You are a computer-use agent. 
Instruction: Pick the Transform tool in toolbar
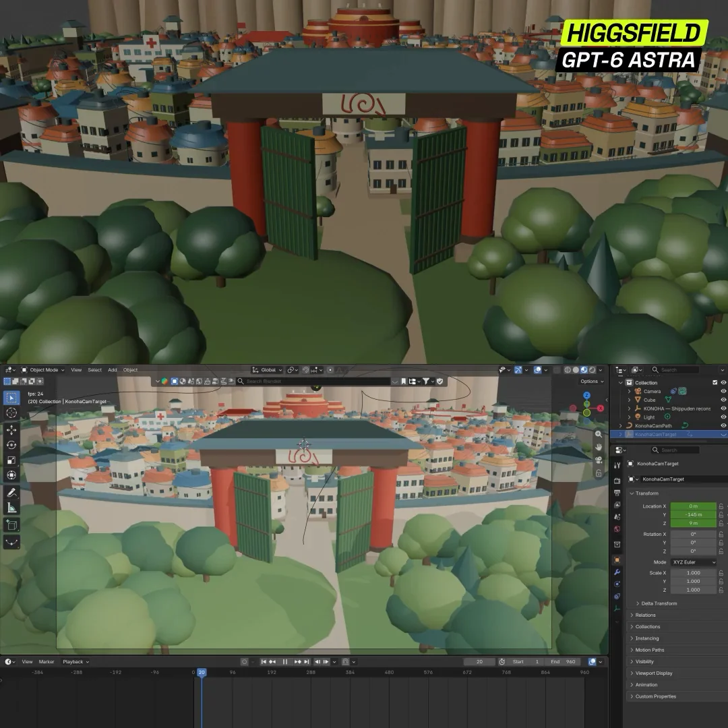pos(11,475)
